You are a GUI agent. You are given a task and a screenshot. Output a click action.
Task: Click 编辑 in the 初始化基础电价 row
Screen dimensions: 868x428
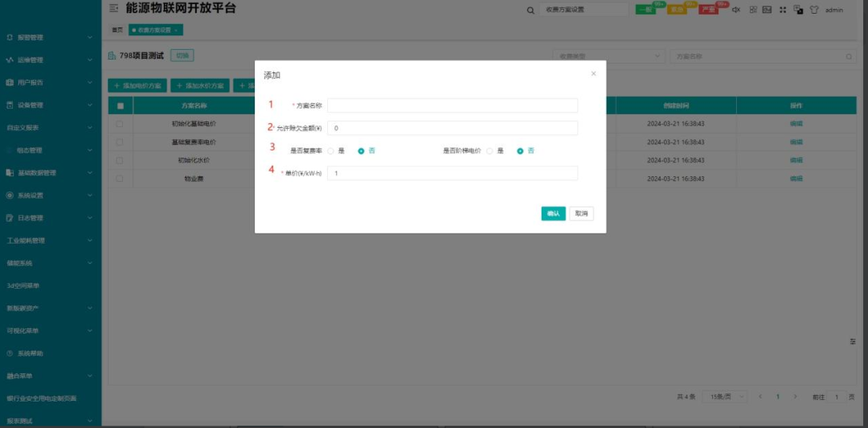(796, 124)
